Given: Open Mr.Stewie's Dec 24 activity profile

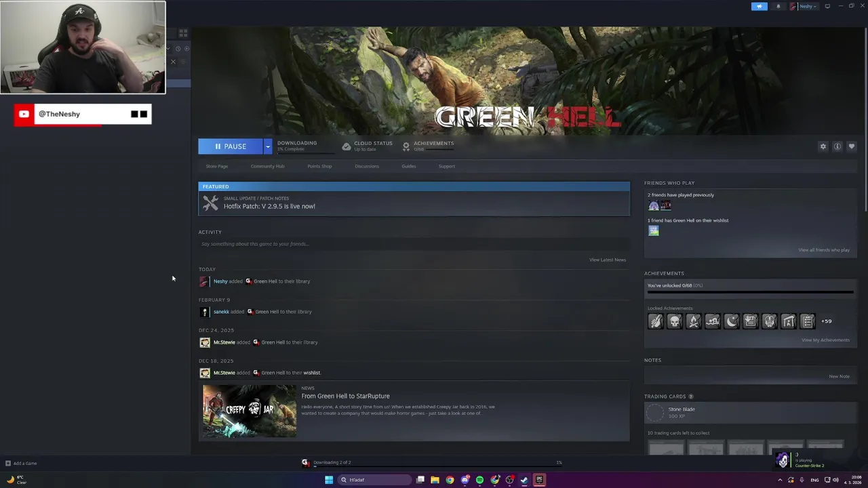Looking at the screenshot, I should pos(224,342).
